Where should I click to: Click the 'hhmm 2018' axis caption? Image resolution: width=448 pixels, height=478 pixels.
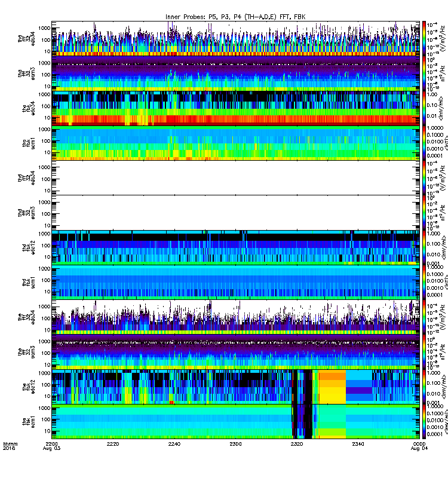pos(10,446)
